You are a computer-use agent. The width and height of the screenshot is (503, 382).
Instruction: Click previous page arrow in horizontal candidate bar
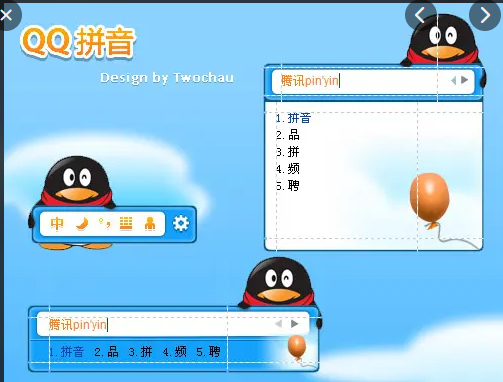pos(279,323)
